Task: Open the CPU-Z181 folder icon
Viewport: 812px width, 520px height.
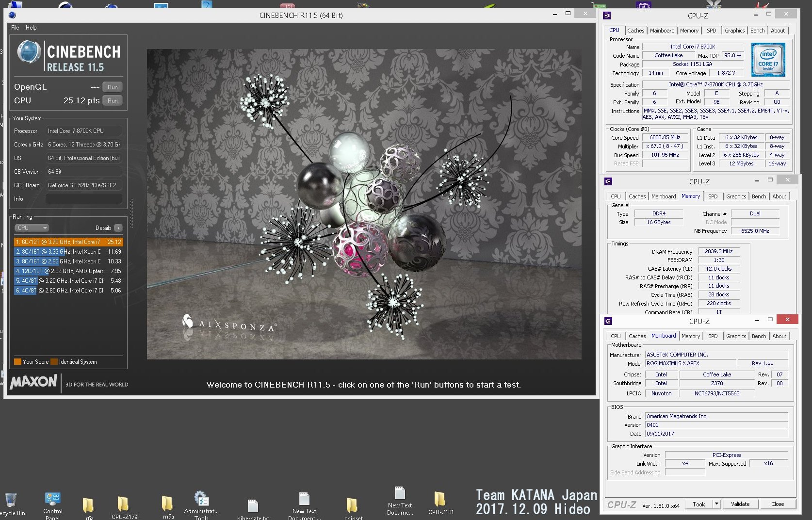Action: tap(440, 503)
